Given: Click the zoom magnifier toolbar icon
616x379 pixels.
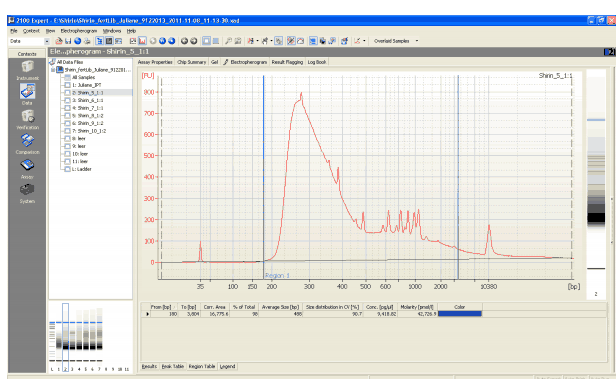Looking at the screenshot, I should point(228,41).
